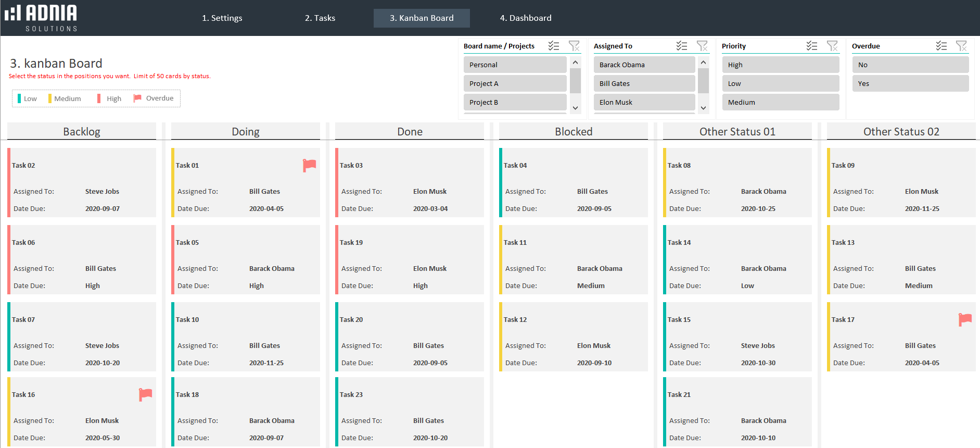Image resolution: width=980 pixels, height=448 pixels.
Task: Enable multi-select in Priority slicer
Action: coord(812,46)
